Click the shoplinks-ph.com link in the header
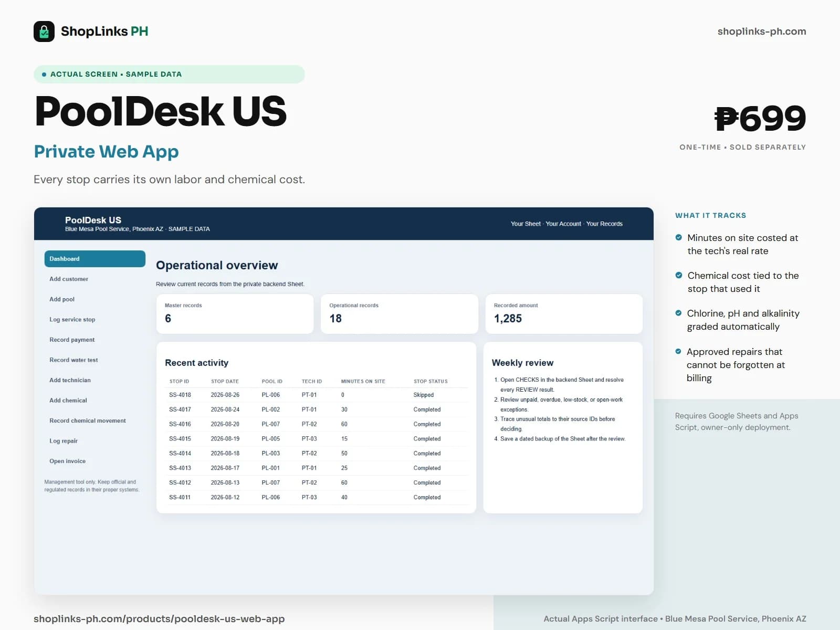Viewport: 840px width, 630px height. click(762, 31)
